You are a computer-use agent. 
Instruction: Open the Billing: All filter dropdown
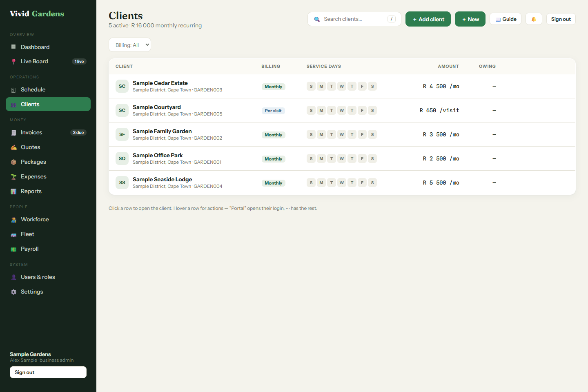coord(130,45)
